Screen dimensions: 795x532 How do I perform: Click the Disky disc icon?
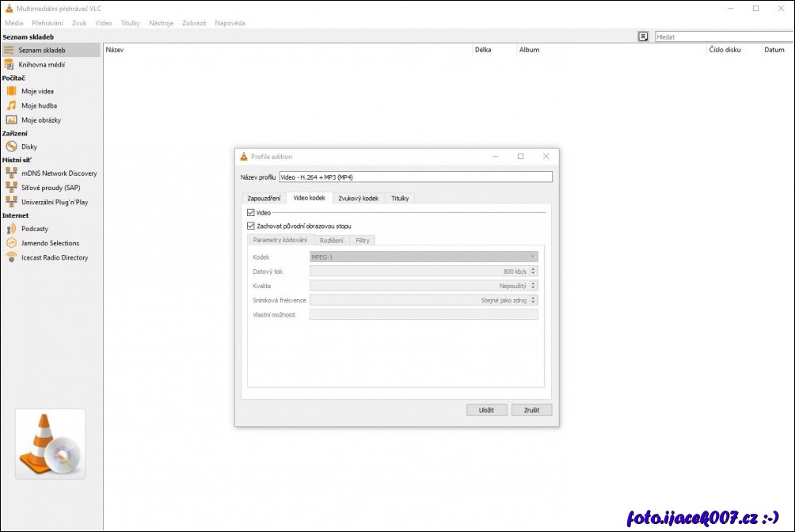click(11, 146)
